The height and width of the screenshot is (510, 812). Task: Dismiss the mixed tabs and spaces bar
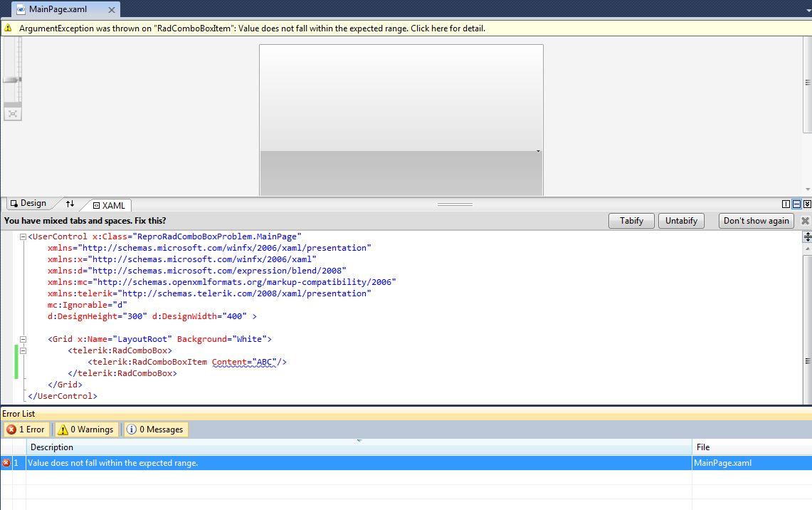806,221
